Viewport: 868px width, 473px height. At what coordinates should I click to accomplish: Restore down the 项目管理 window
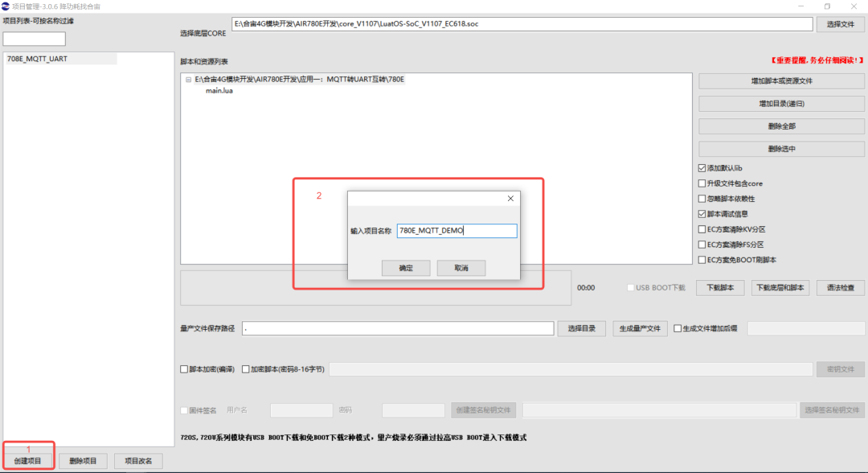click(x=827, y=6)
